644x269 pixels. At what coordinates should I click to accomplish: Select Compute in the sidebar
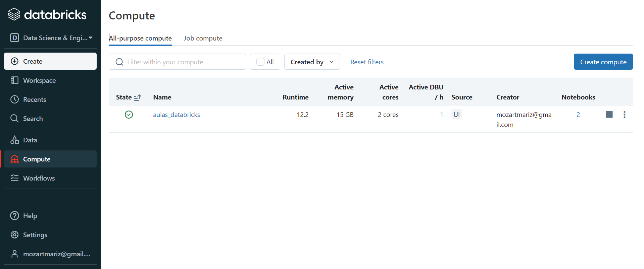click(x=50, y=159)
